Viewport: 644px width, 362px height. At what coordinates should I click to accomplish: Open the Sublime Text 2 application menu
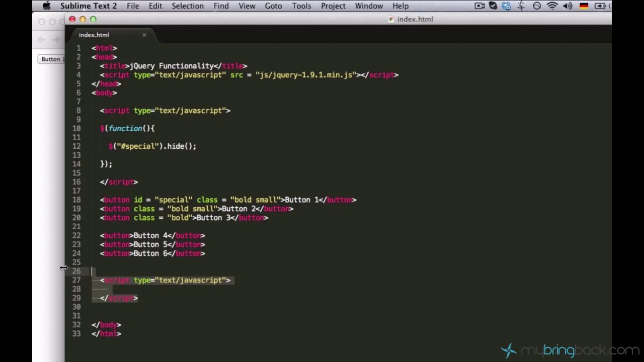[89, 6]
